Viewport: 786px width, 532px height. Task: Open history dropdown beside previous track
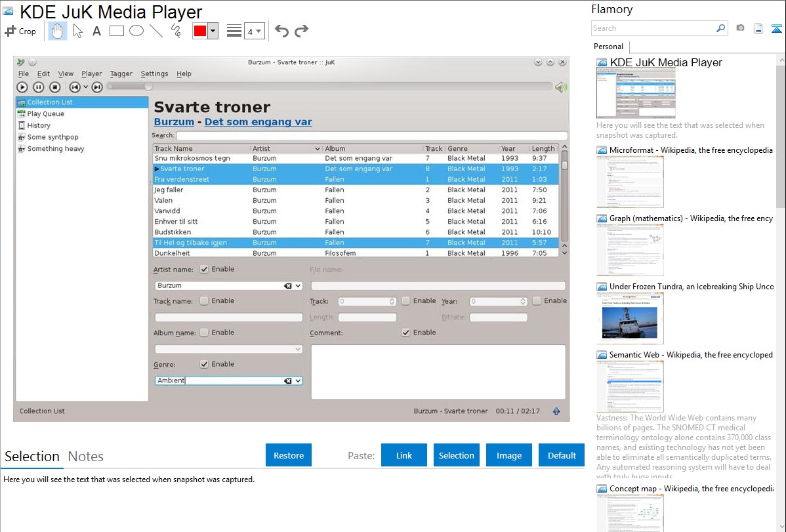click(86, 87)
